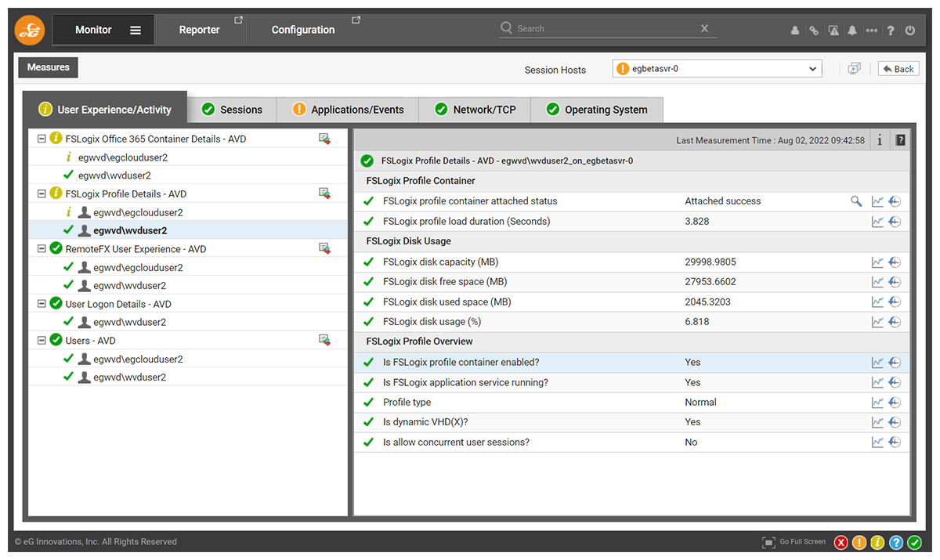Click config icon for FSLogix Profile Details test
This screenshot has height=560, width=940.
point(324,193)
